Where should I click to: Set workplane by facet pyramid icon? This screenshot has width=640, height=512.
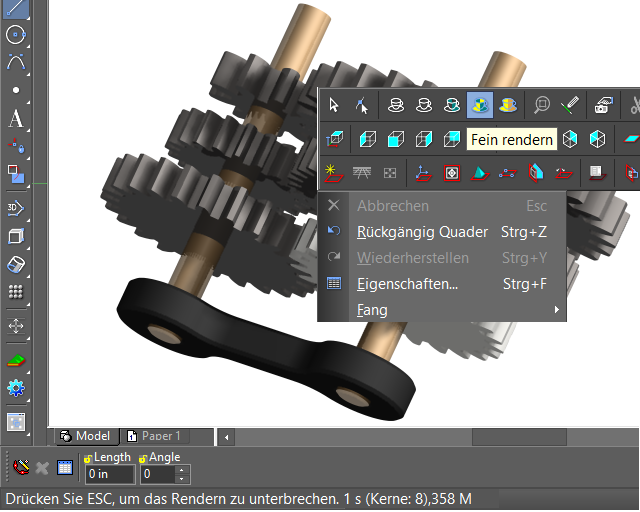pyautogui.click(x=480, y=173)
